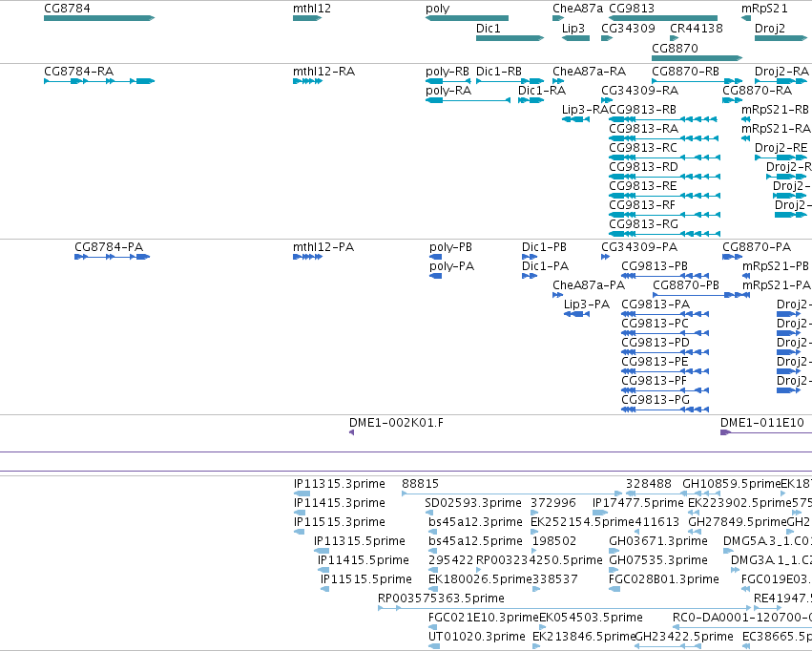Click the CheA87a-RA transcript label
This screenshot has height=651, width=812.
pos(590,71)
